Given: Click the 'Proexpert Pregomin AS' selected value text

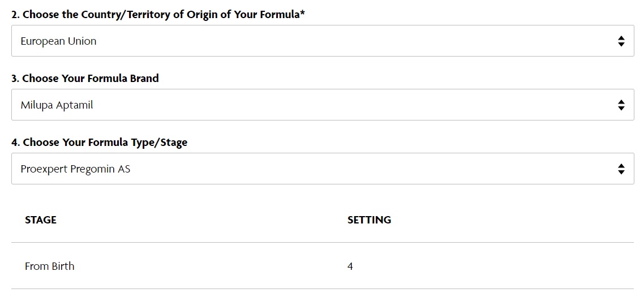Looking at the screenshot, I should [x=76, y=169].
